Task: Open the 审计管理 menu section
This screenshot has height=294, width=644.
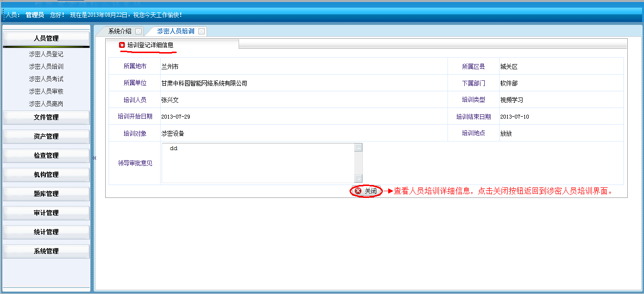Action: click(x=46, y=213)
